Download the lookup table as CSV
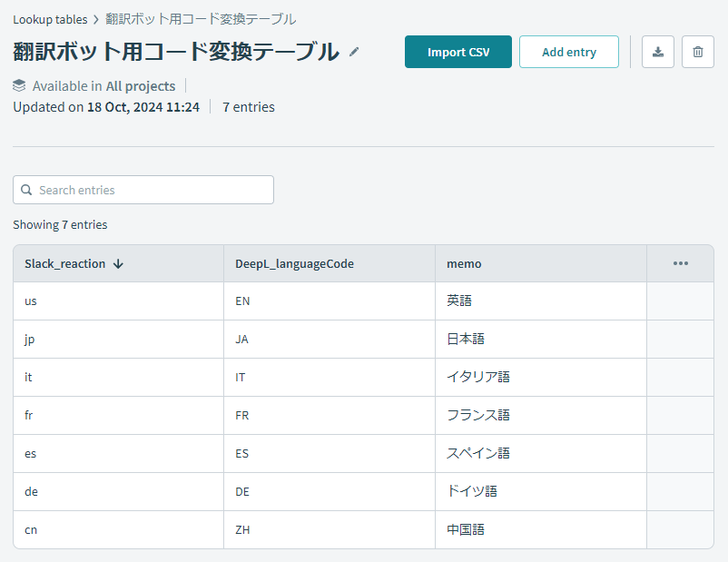728x562 pixels. point(658,52)
